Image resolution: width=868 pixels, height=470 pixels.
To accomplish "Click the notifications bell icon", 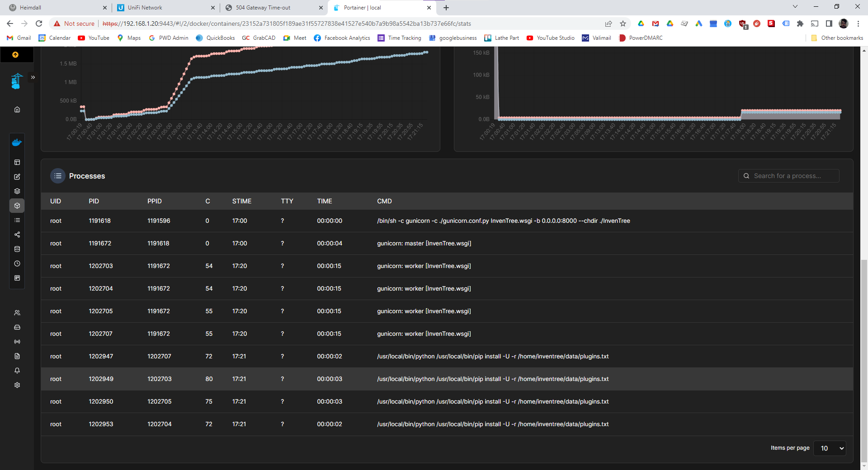I will 17,371.
